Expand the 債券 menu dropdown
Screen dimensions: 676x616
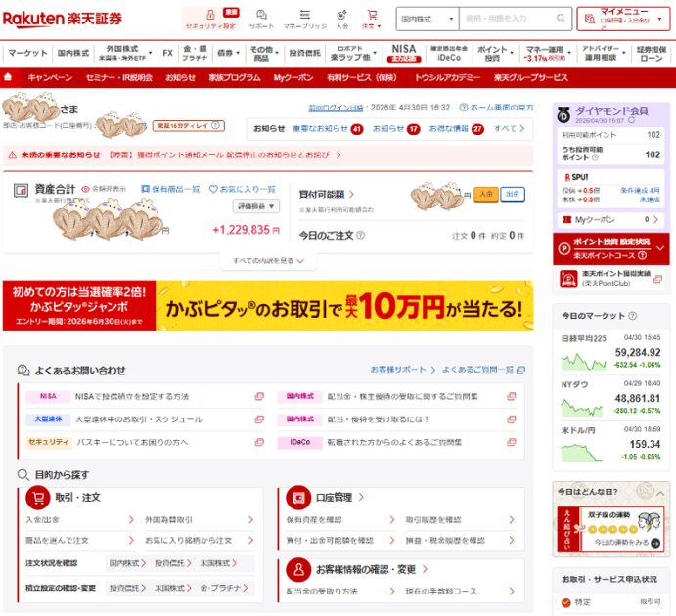pos(238,53)
